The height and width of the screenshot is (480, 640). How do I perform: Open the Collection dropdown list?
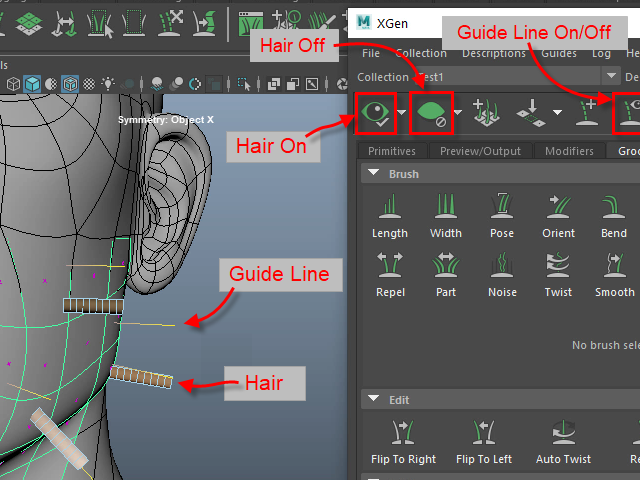[611, 76]
